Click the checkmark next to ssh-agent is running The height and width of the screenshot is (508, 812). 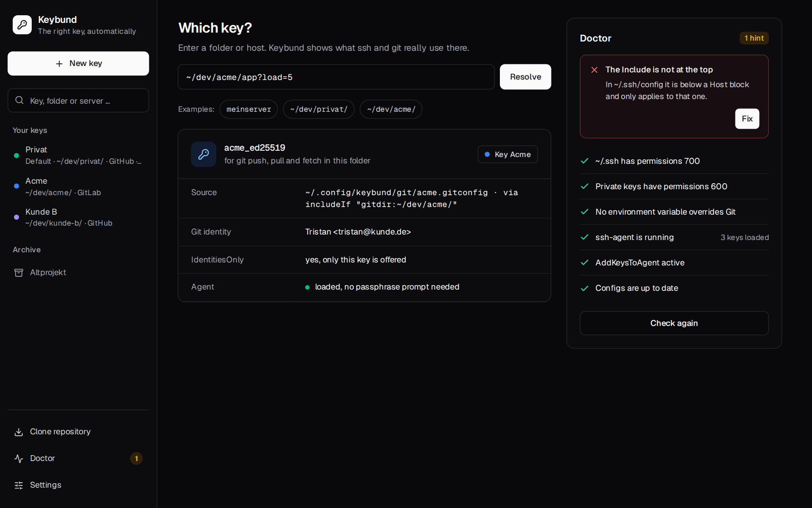585,237
